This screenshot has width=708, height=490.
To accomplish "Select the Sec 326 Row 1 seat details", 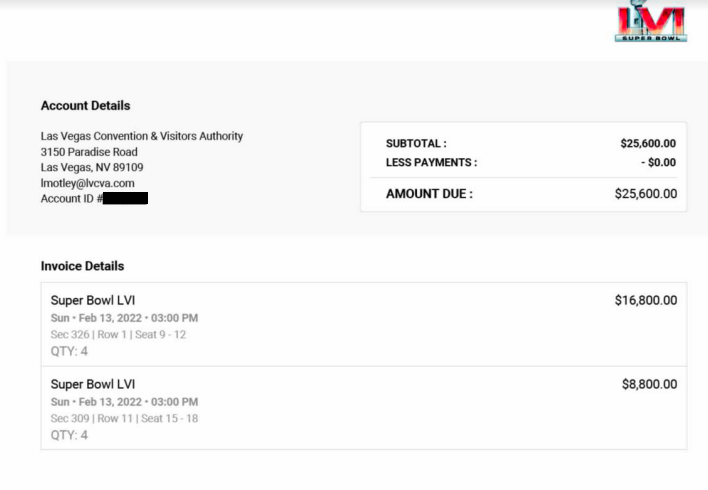I will click(x=118, y=335).
